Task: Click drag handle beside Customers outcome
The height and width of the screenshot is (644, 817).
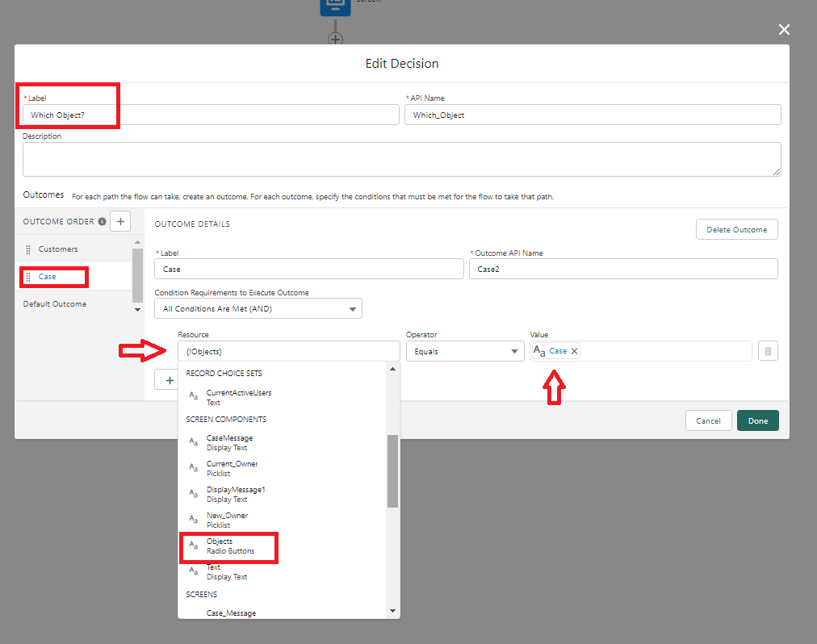Action: coord(28,249)
